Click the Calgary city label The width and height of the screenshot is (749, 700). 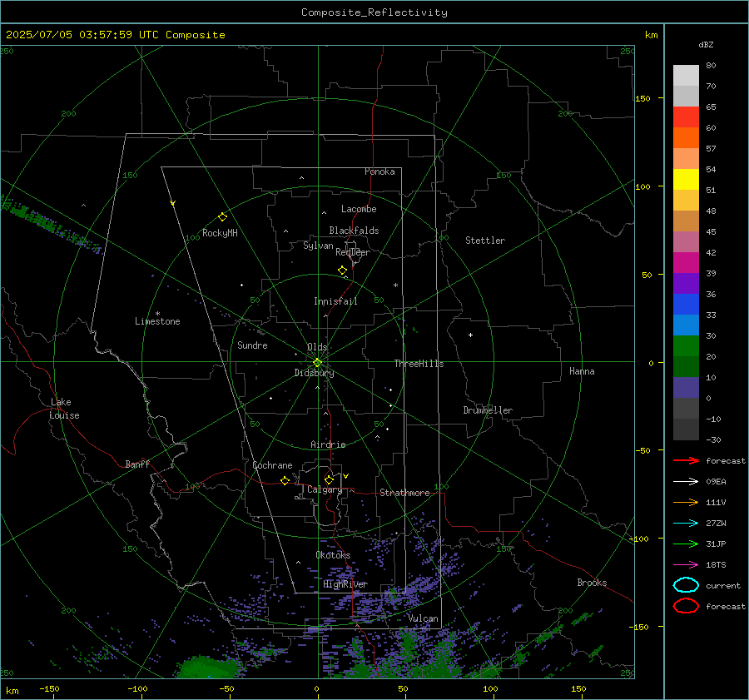(325, 489)
